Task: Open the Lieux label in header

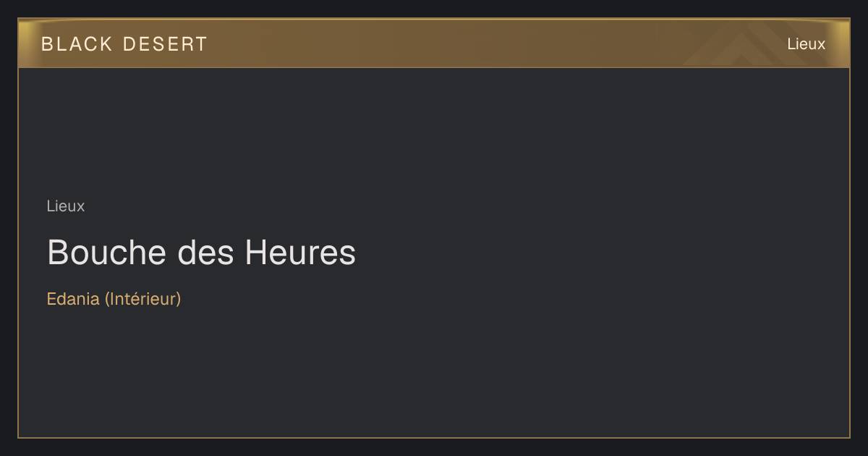Action: coord(806,44)
